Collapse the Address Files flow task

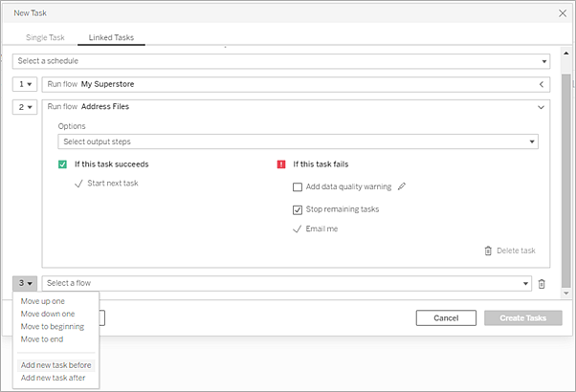click(x=542, y=107)
